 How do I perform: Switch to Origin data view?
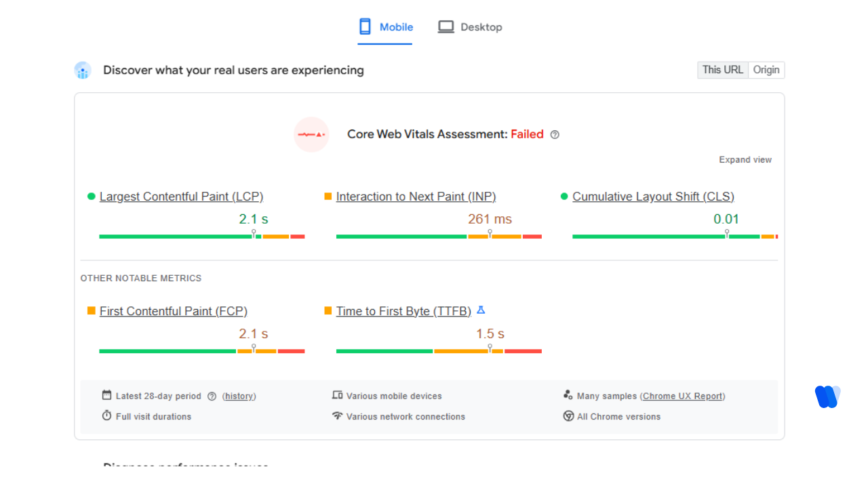766,70
